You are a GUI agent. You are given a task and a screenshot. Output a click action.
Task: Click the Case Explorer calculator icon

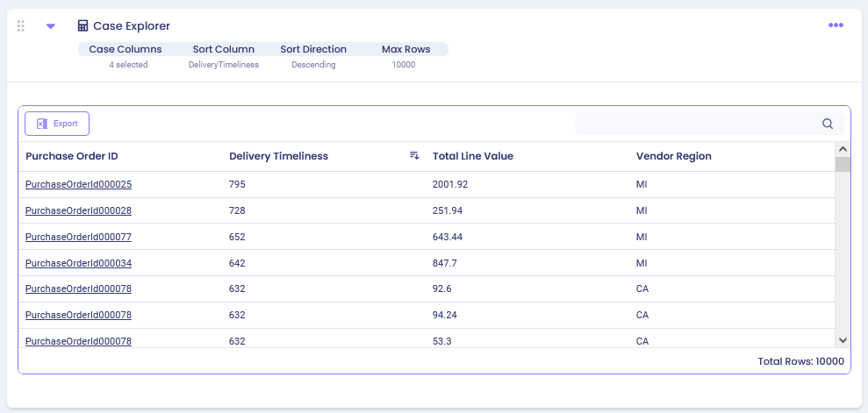[83, 26]
